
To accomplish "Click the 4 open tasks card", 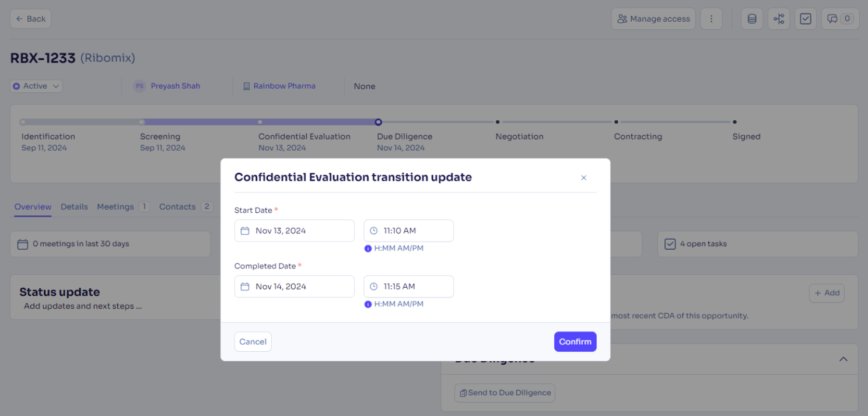I will click(x=758, y=244).
